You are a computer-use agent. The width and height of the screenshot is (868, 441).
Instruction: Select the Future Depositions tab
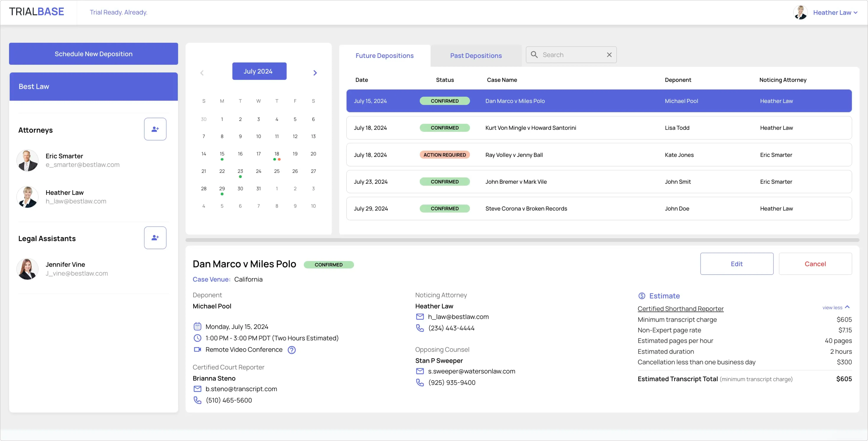coord(385,55)
